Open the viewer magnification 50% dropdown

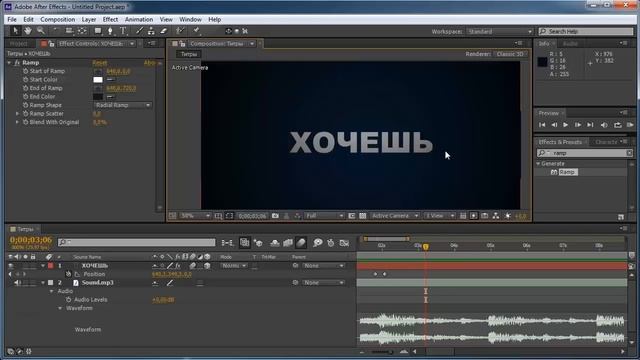tap(195, 216)
